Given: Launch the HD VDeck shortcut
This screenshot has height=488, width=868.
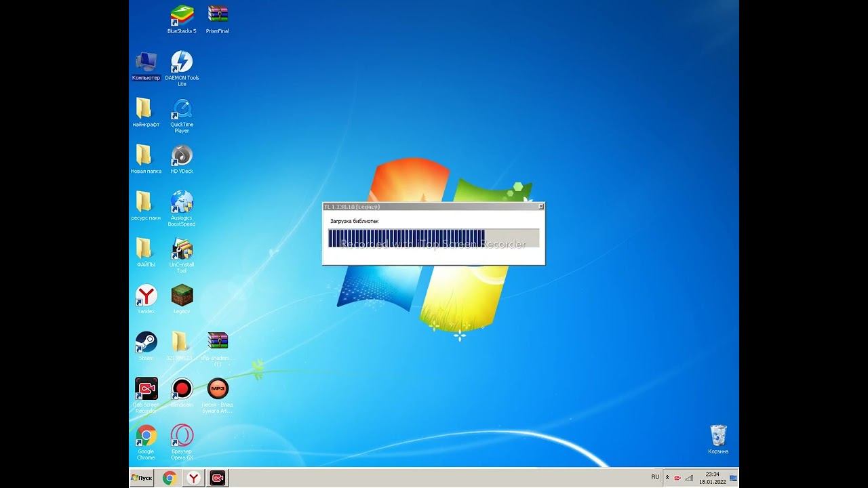Looking at the screenshot, I should [182, 159].
